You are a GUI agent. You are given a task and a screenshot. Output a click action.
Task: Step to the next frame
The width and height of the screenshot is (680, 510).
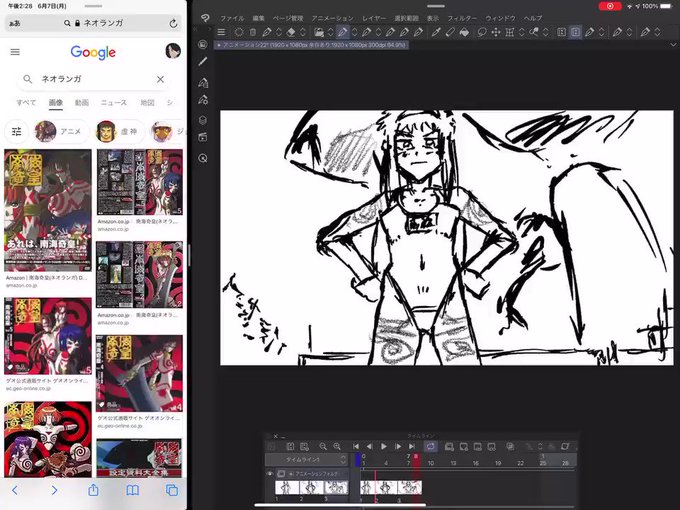(x=398, y=446)
